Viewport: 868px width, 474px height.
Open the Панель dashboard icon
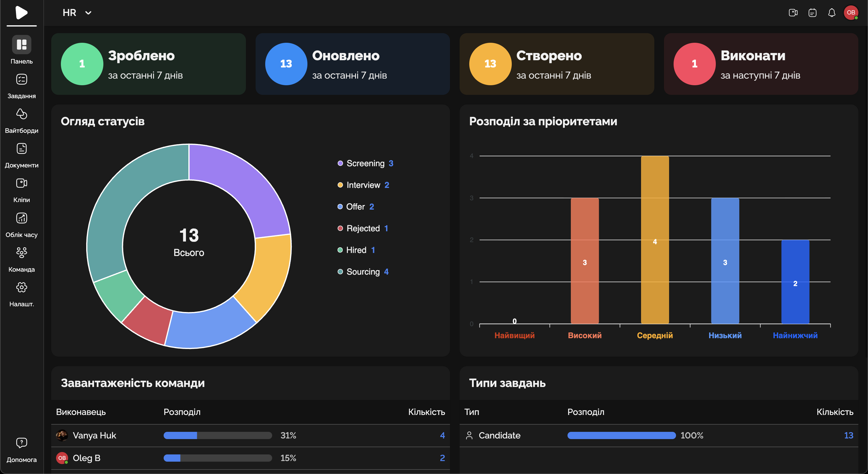pos(22,45)
